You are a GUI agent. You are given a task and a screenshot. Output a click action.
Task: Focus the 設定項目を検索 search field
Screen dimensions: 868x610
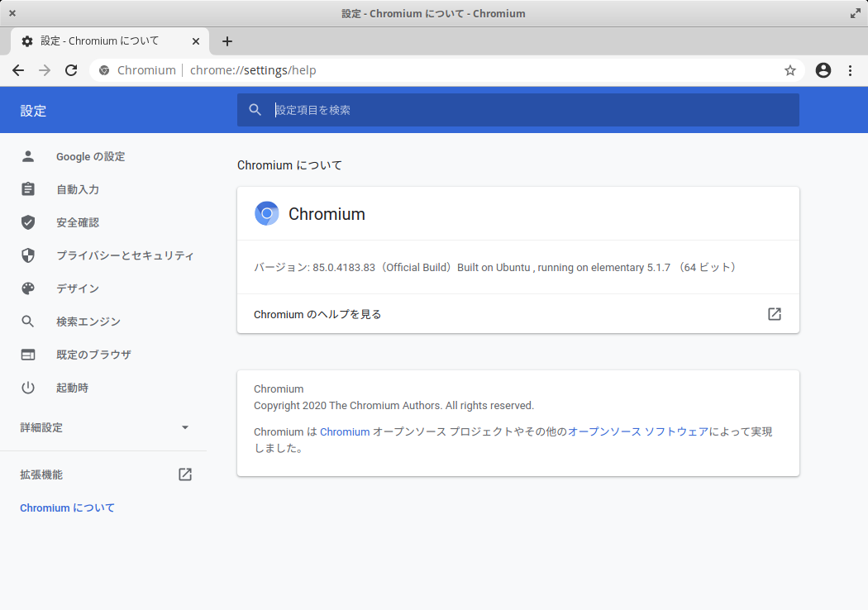pyautogui.click(x=518, y=110)
